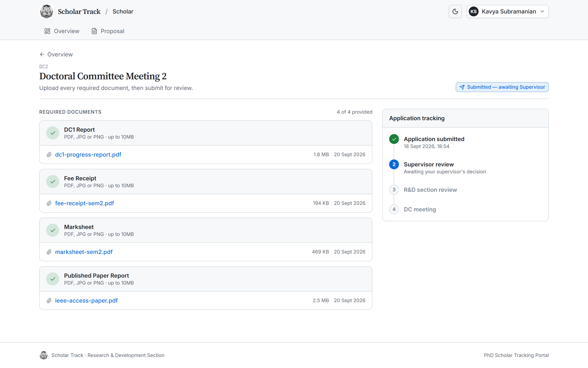Screen dimensions: 588x368
Task: Switch to the Proposal tab
Action: (108, 31)
